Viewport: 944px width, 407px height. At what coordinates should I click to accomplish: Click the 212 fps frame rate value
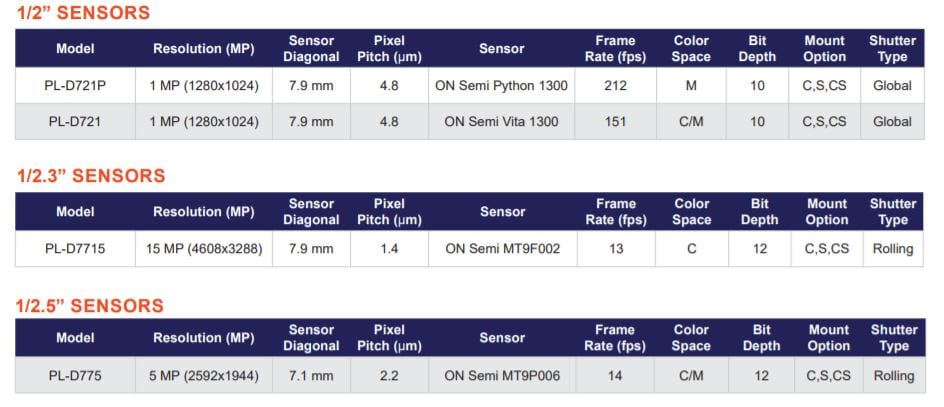point(615,86)
